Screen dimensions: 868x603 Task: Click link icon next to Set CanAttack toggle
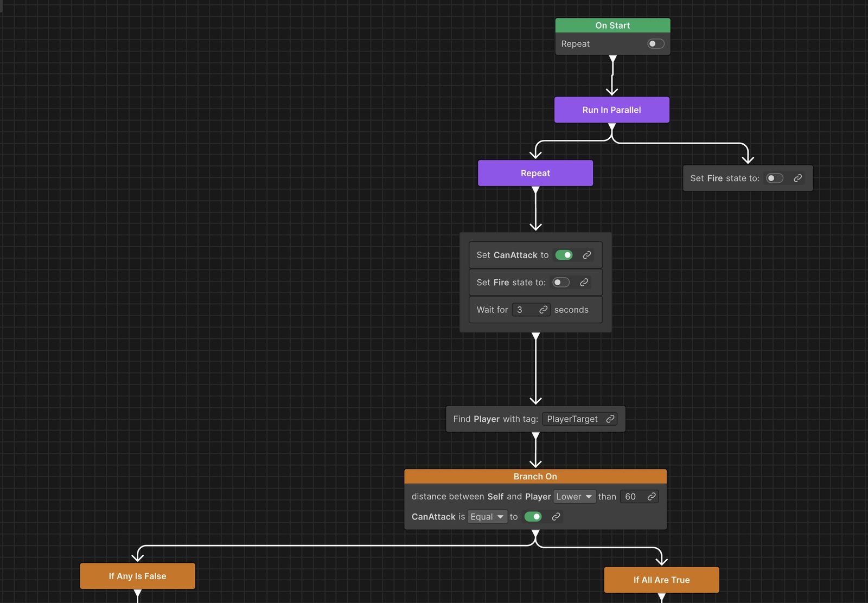coord(587,255)
